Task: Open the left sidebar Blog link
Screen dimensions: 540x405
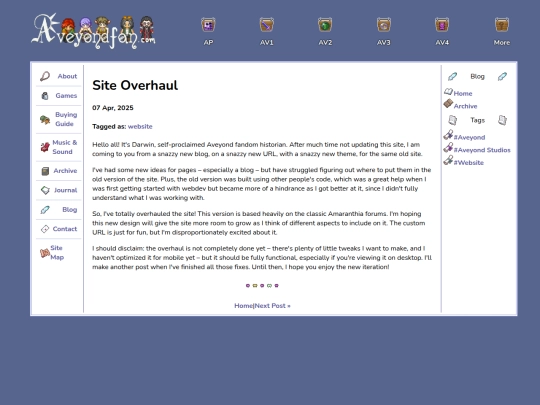Action: (70, 209)
